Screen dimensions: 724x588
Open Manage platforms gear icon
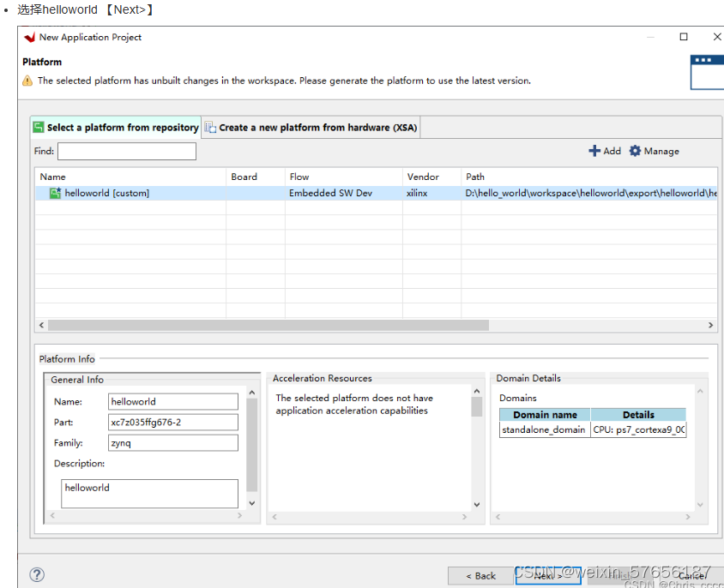pos(635,151)
